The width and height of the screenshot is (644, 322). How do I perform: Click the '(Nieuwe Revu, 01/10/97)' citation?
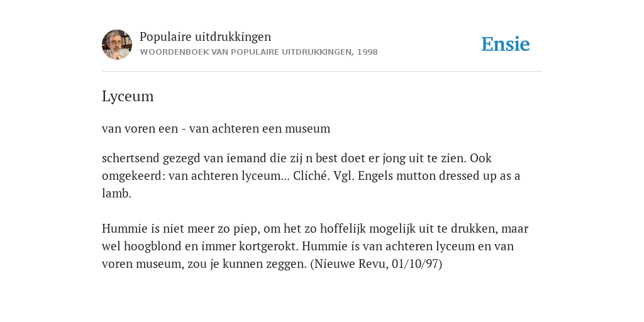pyautogui.click(x=376, y=264)
